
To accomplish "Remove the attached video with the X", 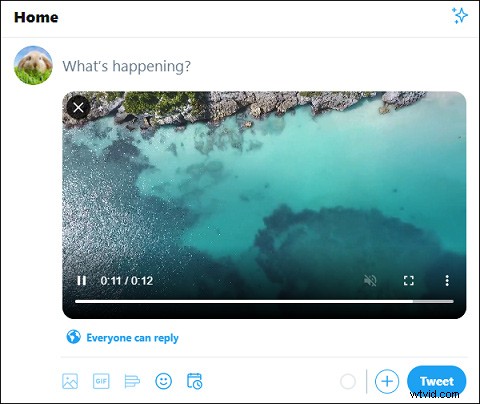I will [78, 108].
